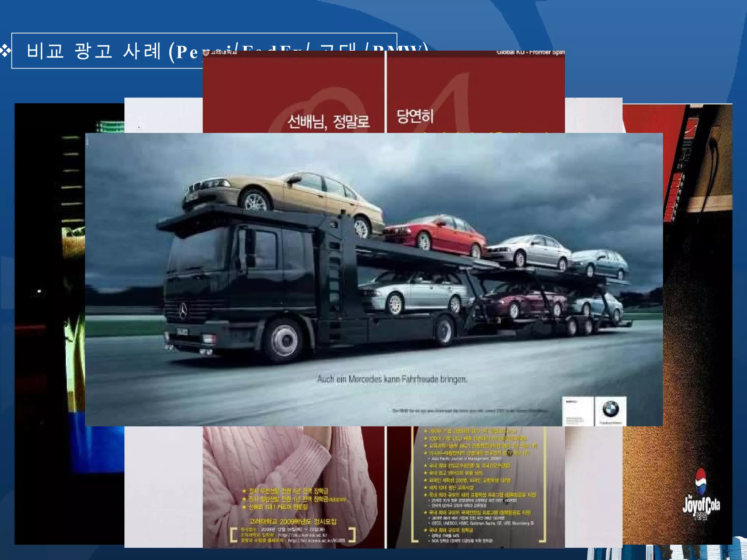Screen dimensions: 747x560
Task: Click the diamond bullet before the title
Action: [5, 51]
